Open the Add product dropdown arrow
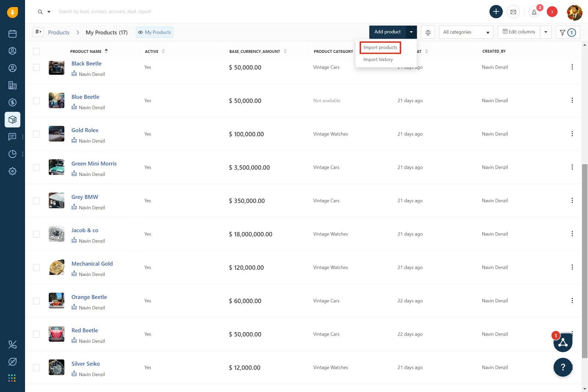 (411, 32)
